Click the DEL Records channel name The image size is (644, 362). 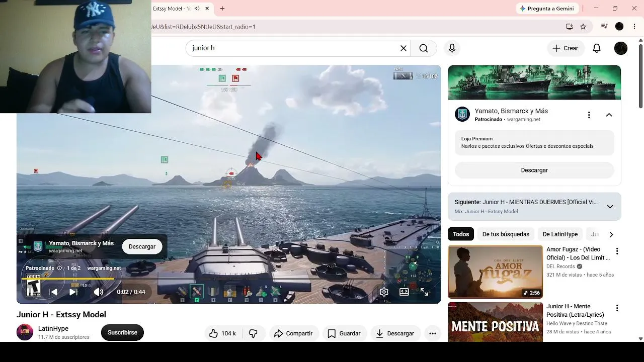560,266
